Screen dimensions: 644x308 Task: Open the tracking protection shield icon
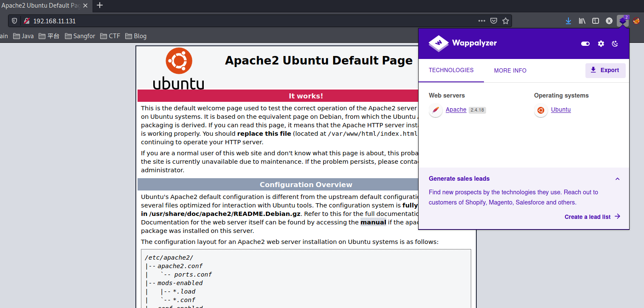point(14,21)
